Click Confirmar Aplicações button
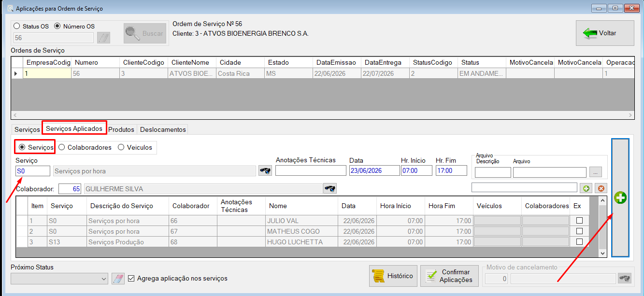Viewport: 644px width, 296px height. (449, 276)
